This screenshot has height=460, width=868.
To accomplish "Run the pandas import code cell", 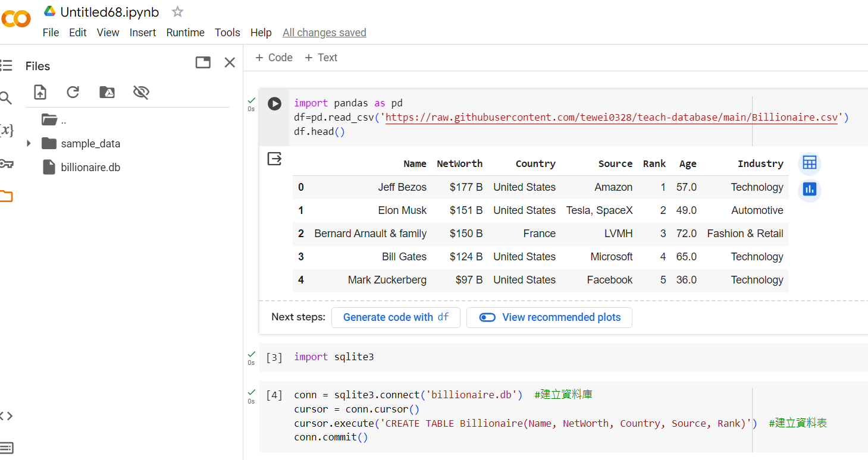I will [x=274, y=103].
